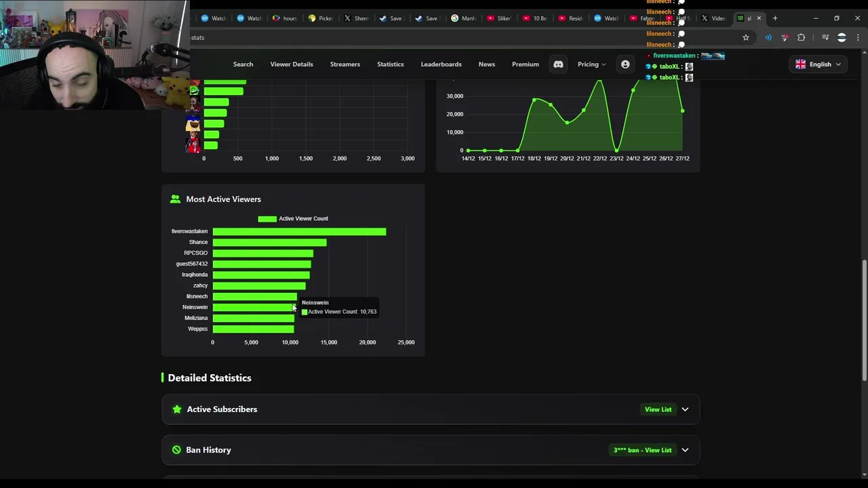Switch to the 'hours' Google tab
The image size is (868, 488).
coord(285,18)
